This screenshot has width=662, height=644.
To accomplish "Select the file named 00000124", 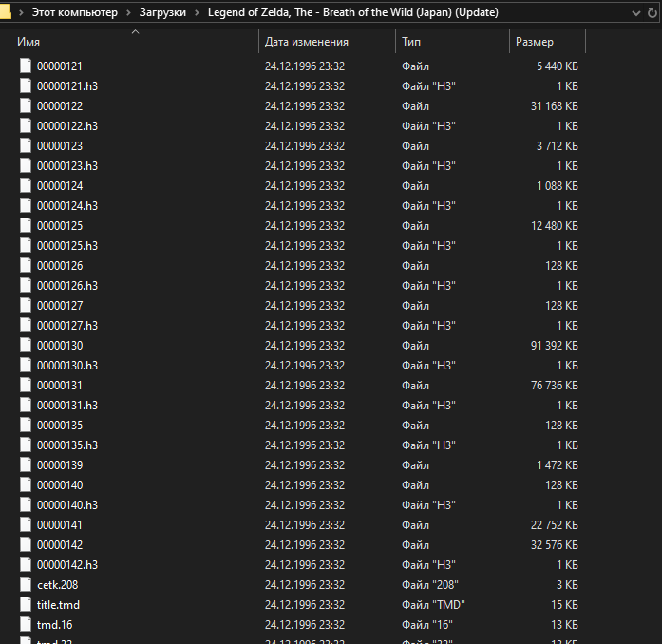I will (60, 186).
